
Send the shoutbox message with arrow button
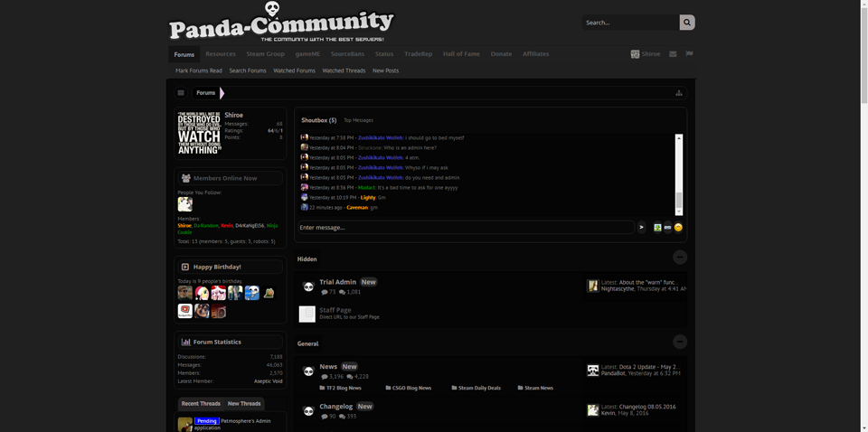(x=641, y=228)
